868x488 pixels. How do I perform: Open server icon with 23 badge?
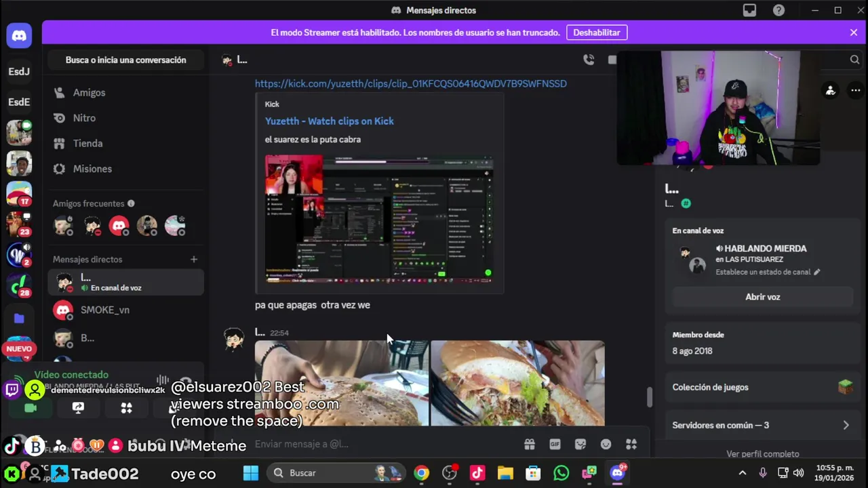coord(19,224)
